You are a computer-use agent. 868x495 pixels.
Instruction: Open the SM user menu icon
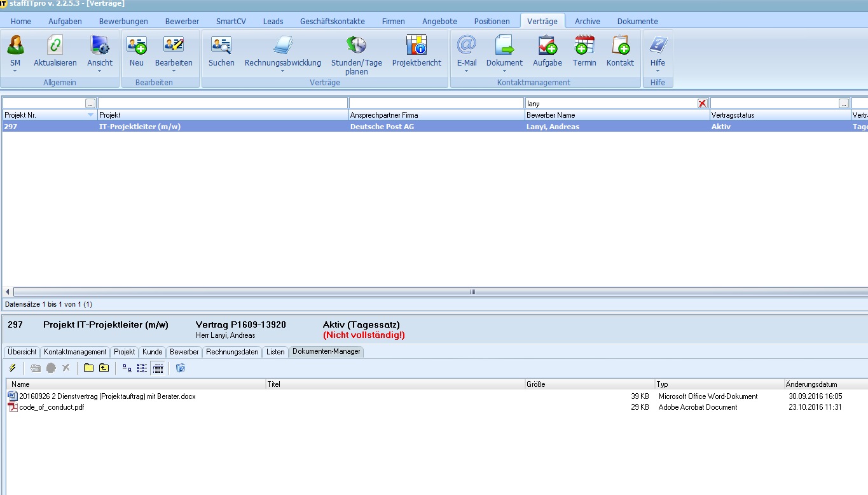tap(15, 45)
